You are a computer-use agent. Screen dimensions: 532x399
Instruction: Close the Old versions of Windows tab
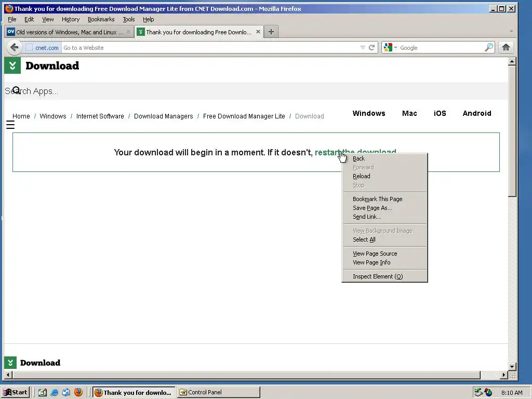[x=128, y=32]
